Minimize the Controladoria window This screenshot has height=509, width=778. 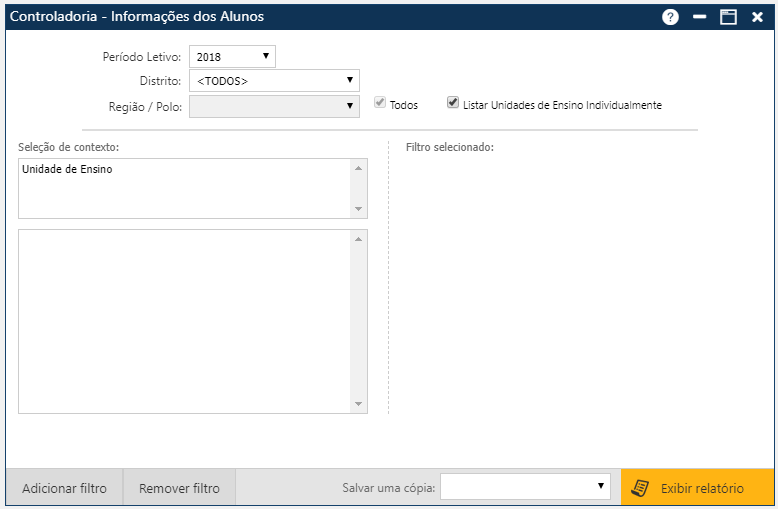coord(700,17)
